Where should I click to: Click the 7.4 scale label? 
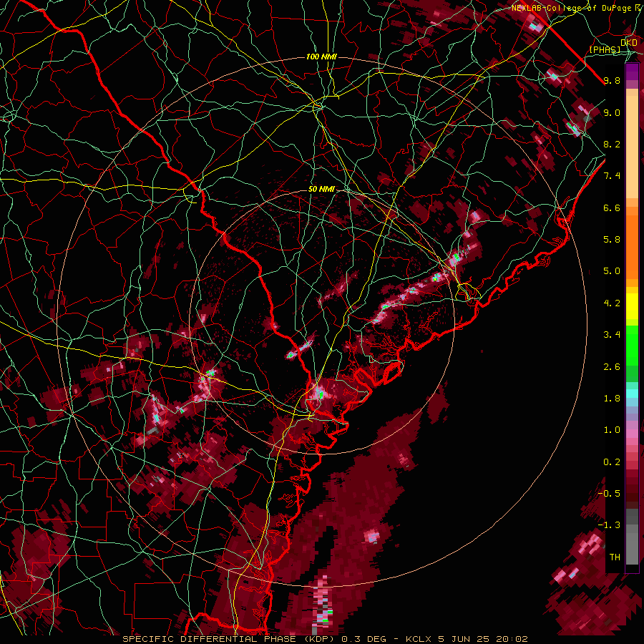coord(612,176)
